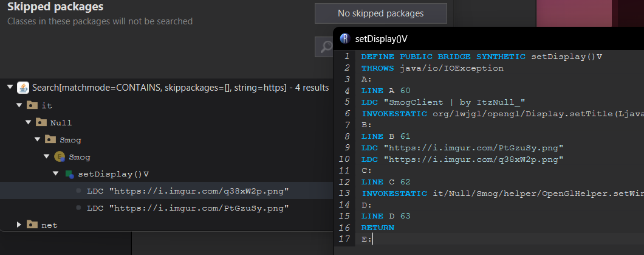This screenshot has height=255, width=644.
Task: Click the Recaf icon in setDisplay window title
Action: (x=346, y=39)
